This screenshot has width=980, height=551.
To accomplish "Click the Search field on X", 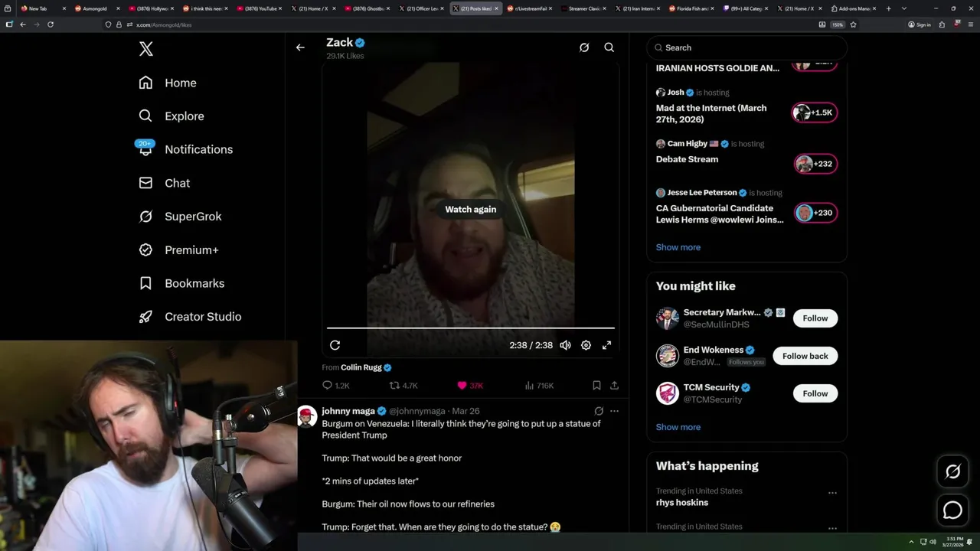I will coord(746,47).
